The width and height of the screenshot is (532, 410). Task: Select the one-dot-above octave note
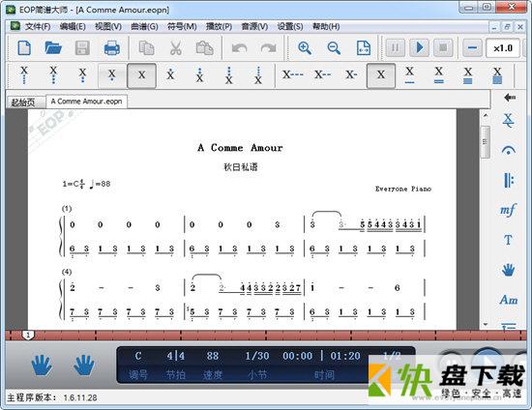[x=170, y=75]
